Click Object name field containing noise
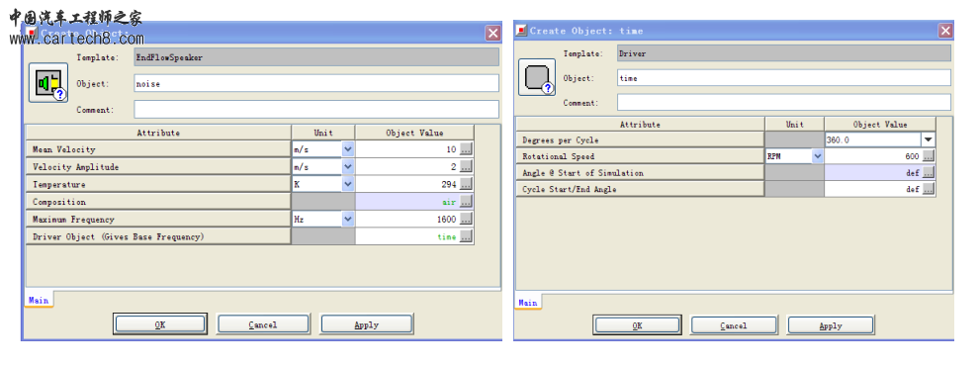 [316, 83]
